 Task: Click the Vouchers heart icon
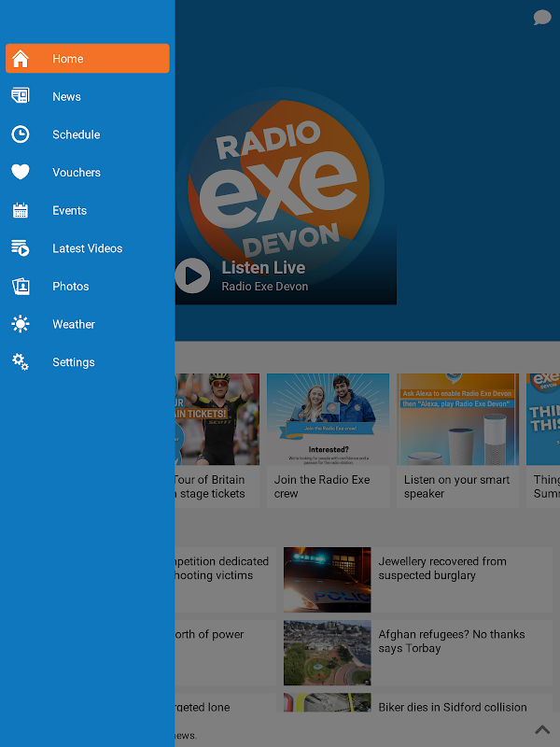[x=20, y=172]
